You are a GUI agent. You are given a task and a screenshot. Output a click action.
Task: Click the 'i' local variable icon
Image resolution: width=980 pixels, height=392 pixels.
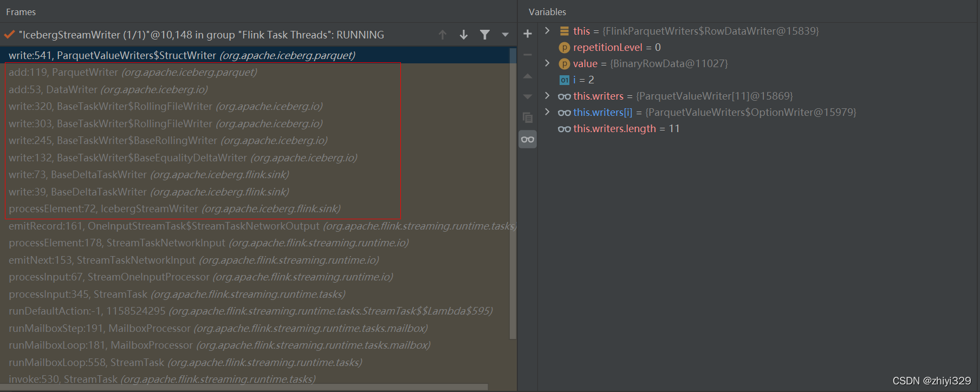(x=564, y=80)
